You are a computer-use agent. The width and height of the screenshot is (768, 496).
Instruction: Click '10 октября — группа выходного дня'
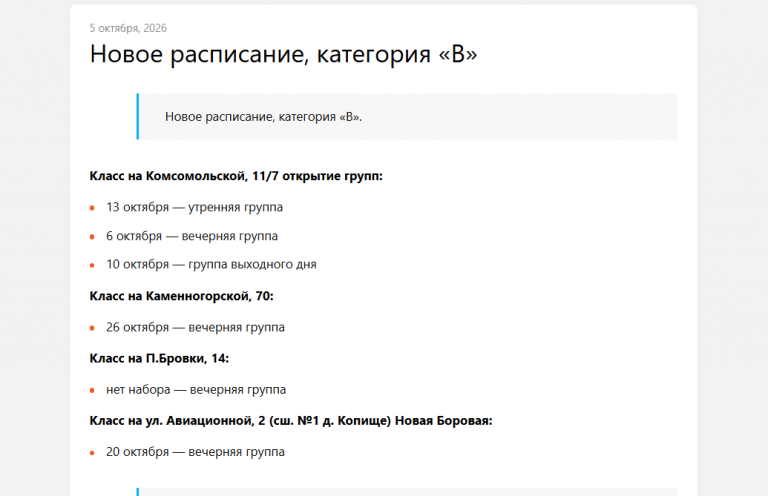tap(211, 264)
